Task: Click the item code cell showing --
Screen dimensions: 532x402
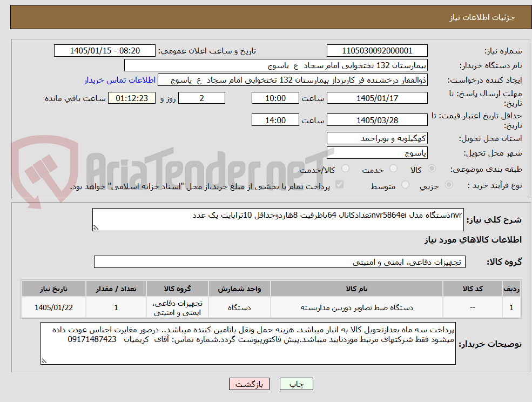Action: pos(473,307)
